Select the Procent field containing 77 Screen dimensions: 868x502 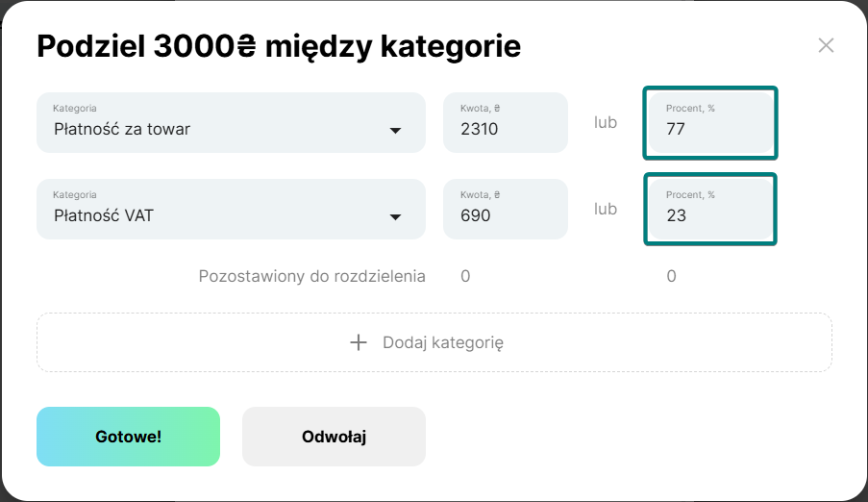pyautogui.click(x=709, y=123)
